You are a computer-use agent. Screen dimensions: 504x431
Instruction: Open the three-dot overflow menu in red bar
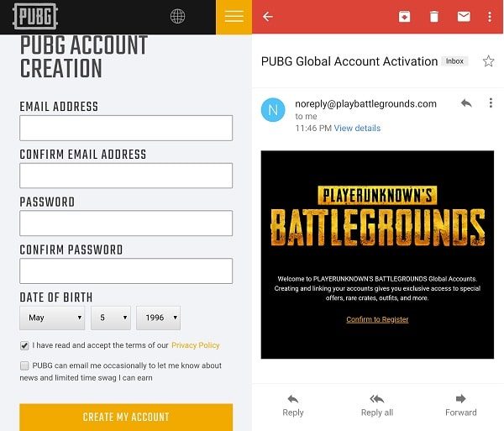(490, 17)
